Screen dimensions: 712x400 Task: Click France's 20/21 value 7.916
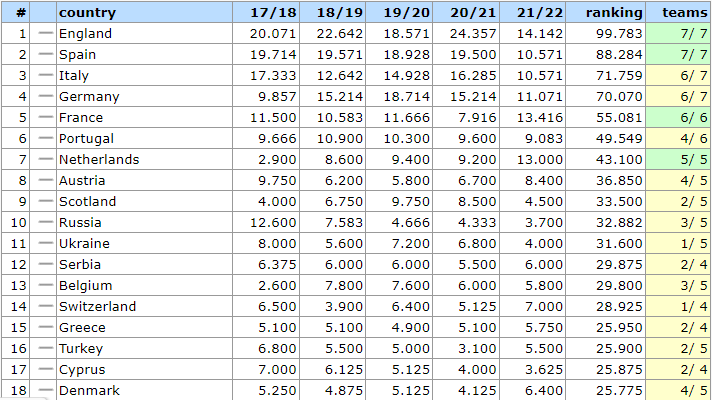click(477, 118)
